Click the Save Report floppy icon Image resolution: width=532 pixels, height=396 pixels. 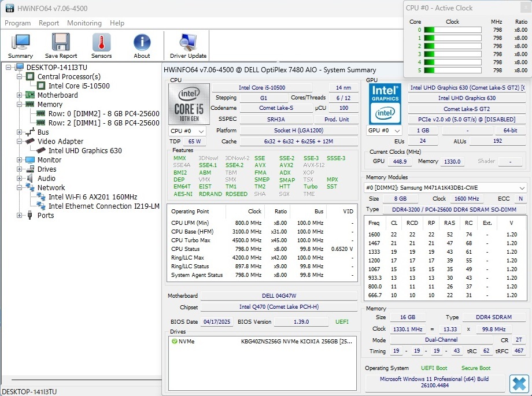pos(61,46)
